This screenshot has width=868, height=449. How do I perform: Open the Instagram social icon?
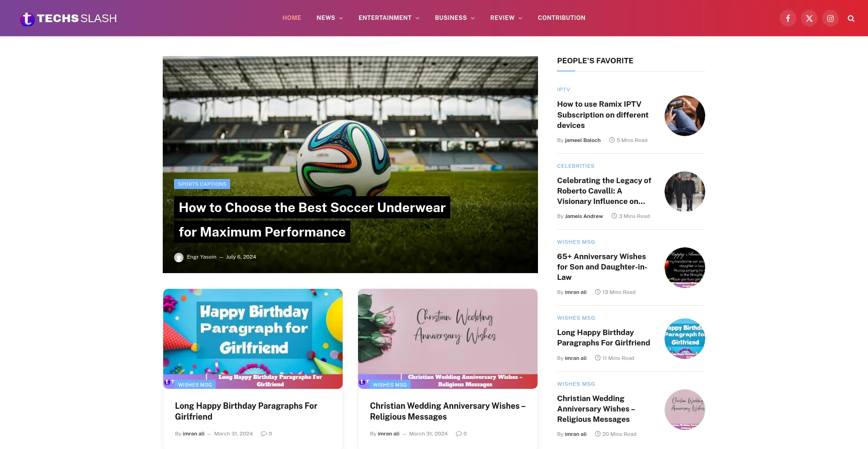click(830, 19)
